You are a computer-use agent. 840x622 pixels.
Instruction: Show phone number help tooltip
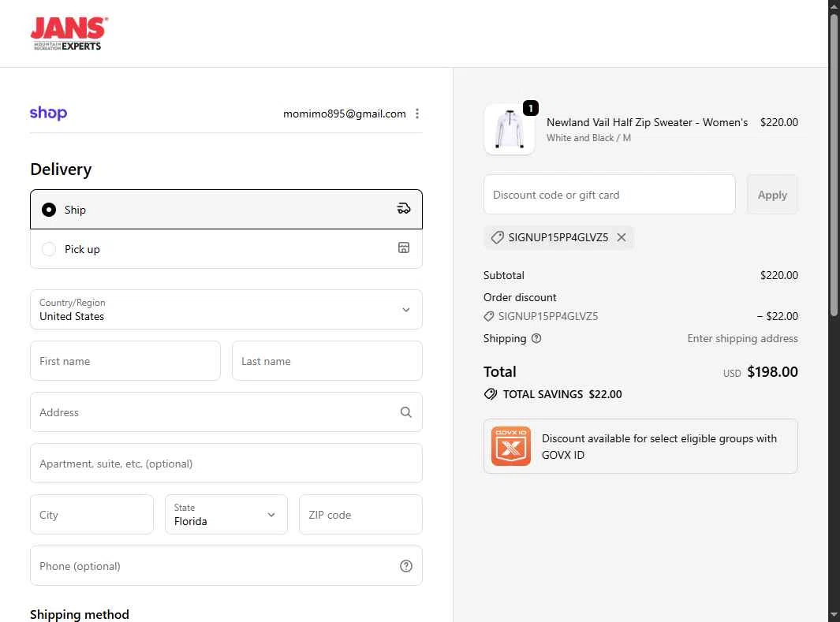[406, 566]
